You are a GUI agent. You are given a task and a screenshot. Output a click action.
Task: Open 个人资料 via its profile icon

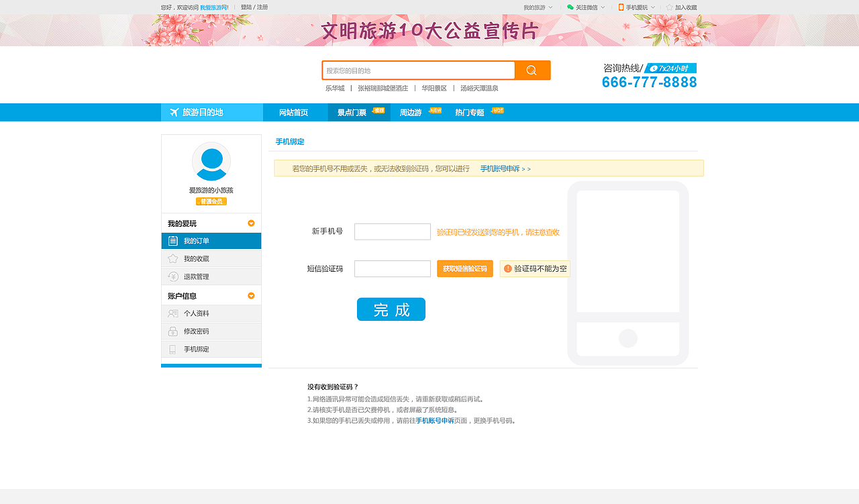click(x=174, y=313)
